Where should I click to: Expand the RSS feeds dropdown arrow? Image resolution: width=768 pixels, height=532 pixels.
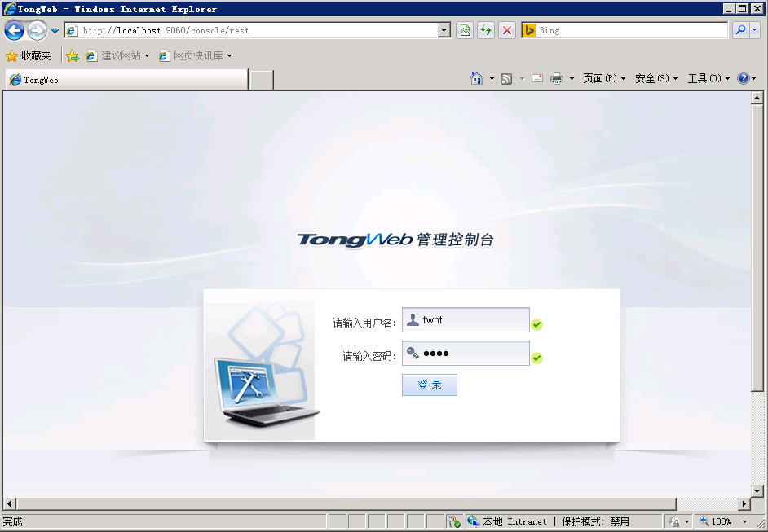click(522, 78)
